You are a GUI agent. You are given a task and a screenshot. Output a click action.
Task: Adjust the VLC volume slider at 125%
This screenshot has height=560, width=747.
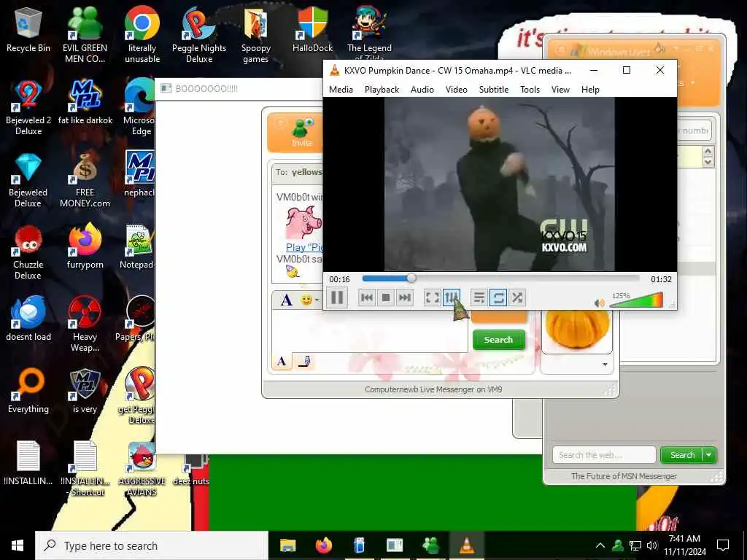635,300
